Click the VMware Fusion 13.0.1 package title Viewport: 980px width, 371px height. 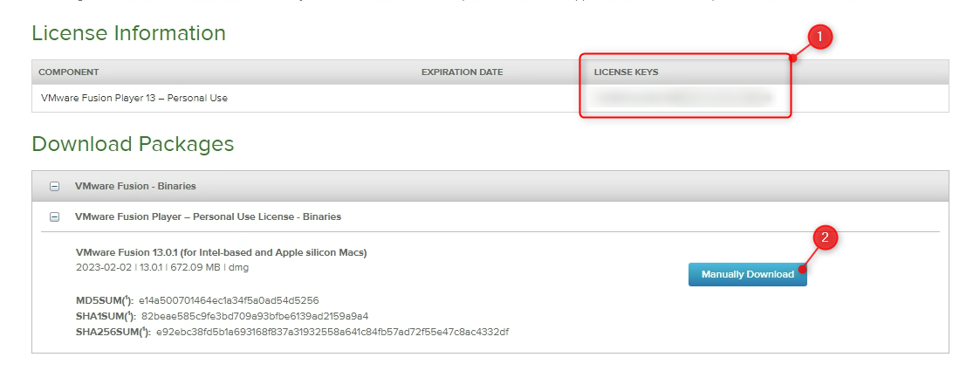point(222,252)
